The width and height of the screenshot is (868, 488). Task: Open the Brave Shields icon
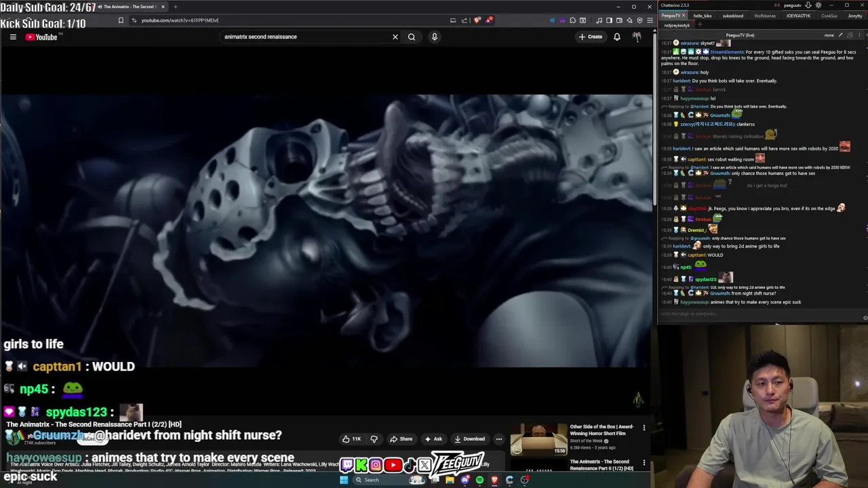[x=477, y=20]
